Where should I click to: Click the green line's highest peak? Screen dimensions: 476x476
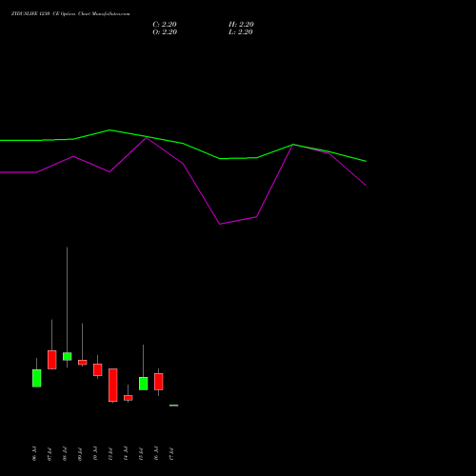point(109,129)
